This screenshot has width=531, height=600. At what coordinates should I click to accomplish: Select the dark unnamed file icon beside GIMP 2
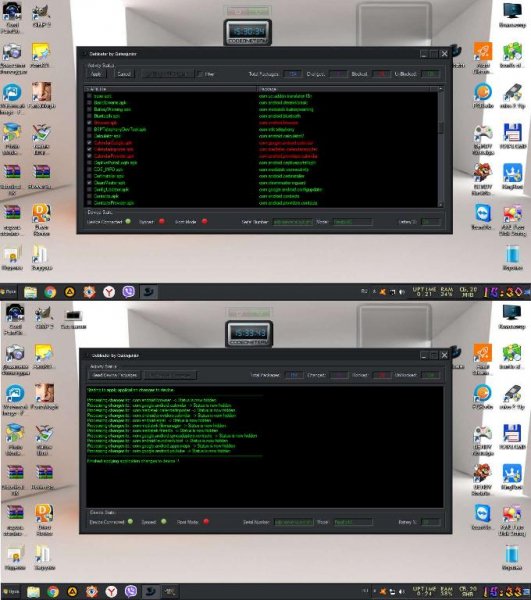coord(73,318)
